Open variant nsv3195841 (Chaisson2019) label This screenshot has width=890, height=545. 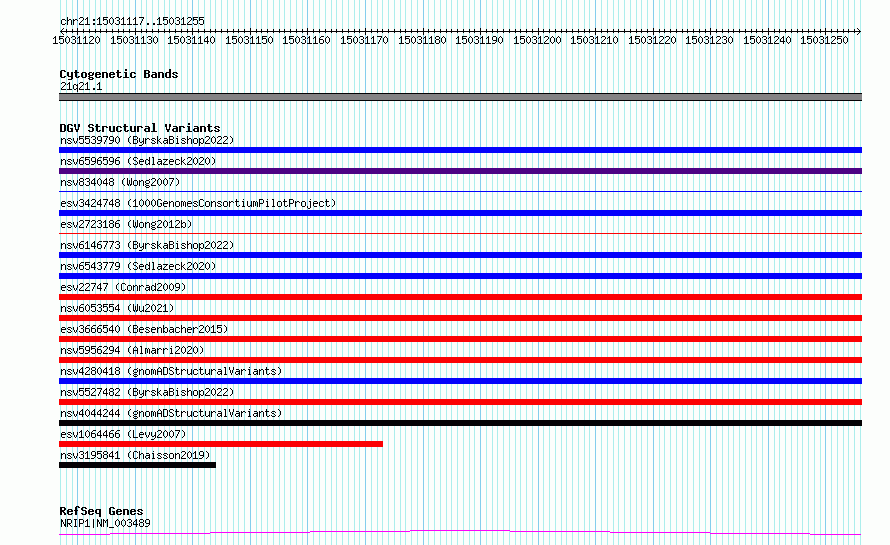coord(135,455)
